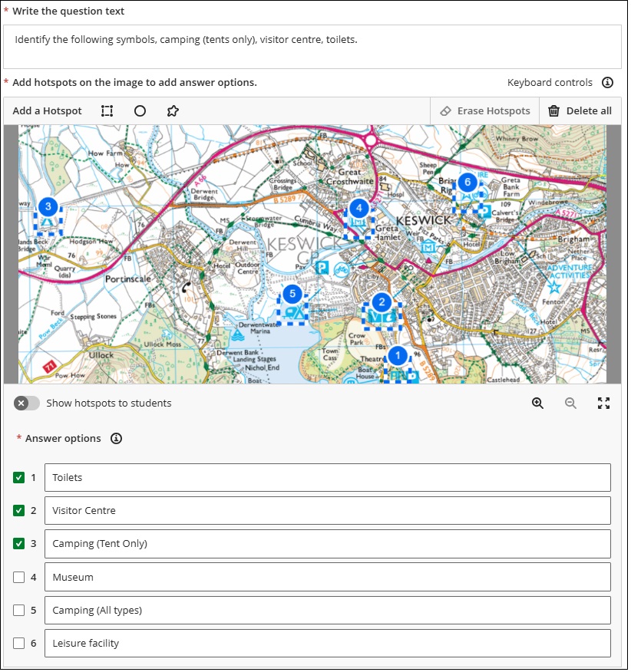Edit the Camping (Tent Only) answer field

tap(328, 544)
